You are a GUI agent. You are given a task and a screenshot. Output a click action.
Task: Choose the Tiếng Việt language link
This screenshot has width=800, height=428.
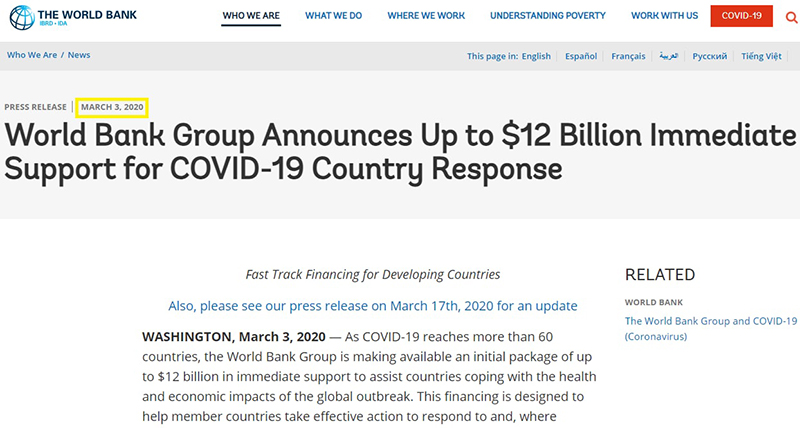click(x=763, y=56)
